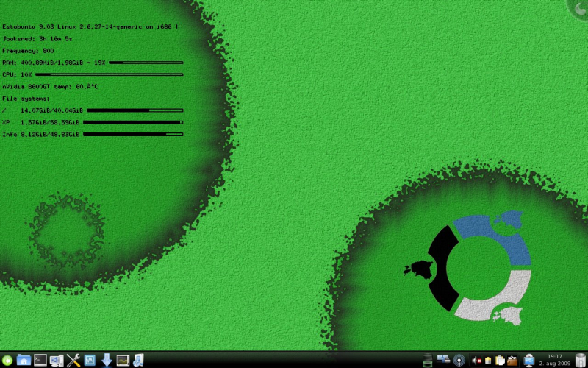Image resolution: width=588 pixels, height=368 pixels.
Task: Open the Klipper clipboard with papers icon
Action: [x=500, y=361]
